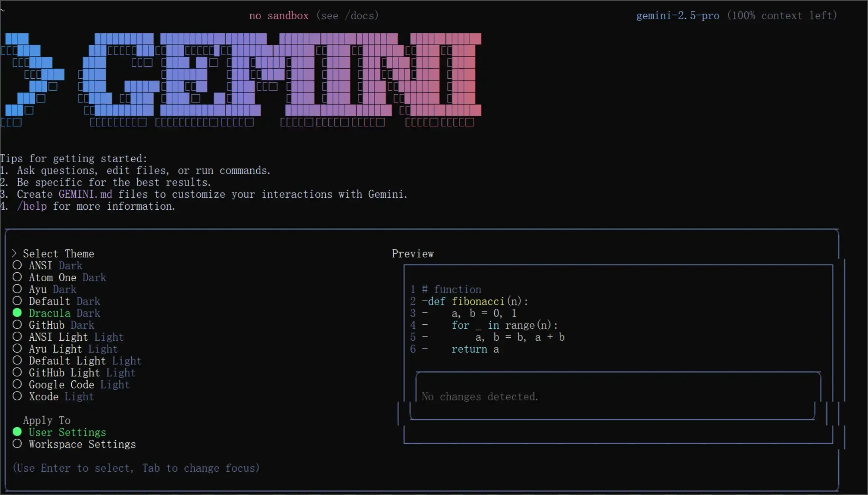This screenshot has height=495, width=868.
Task: Select Default Dark theme
Action: (x=17, y=301)
